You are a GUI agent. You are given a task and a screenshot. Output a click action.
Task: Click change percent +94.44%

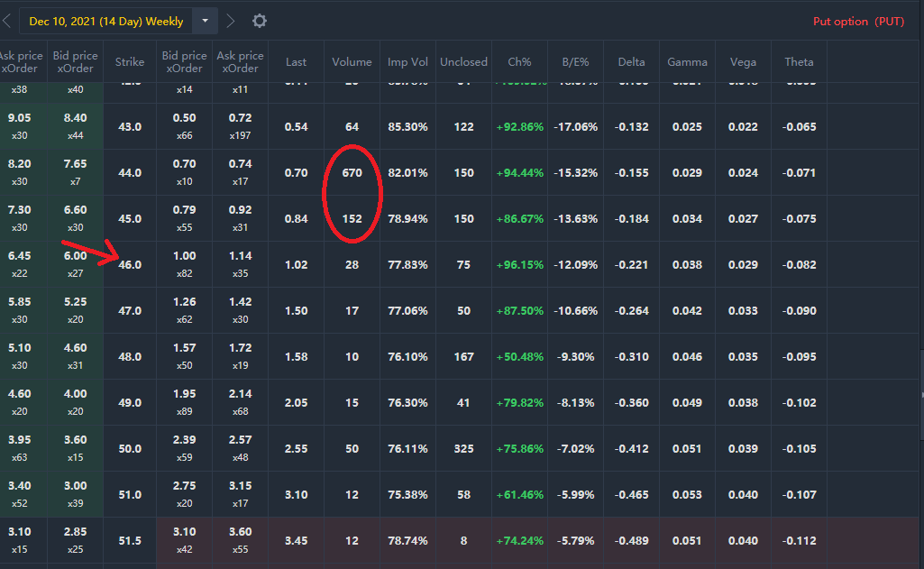(520, 173)
